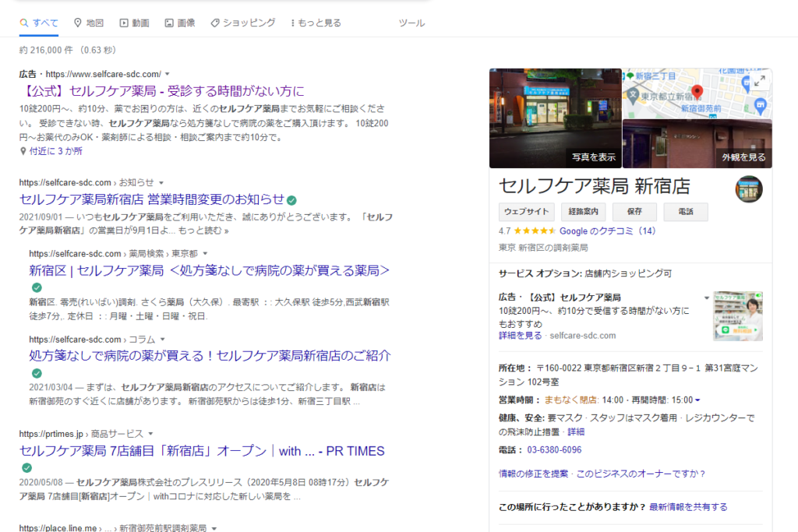This screenshot has width=798, height=532.
Task: Click the location pin icon beside 付近に 3 か所
Action: coord(23,151)
